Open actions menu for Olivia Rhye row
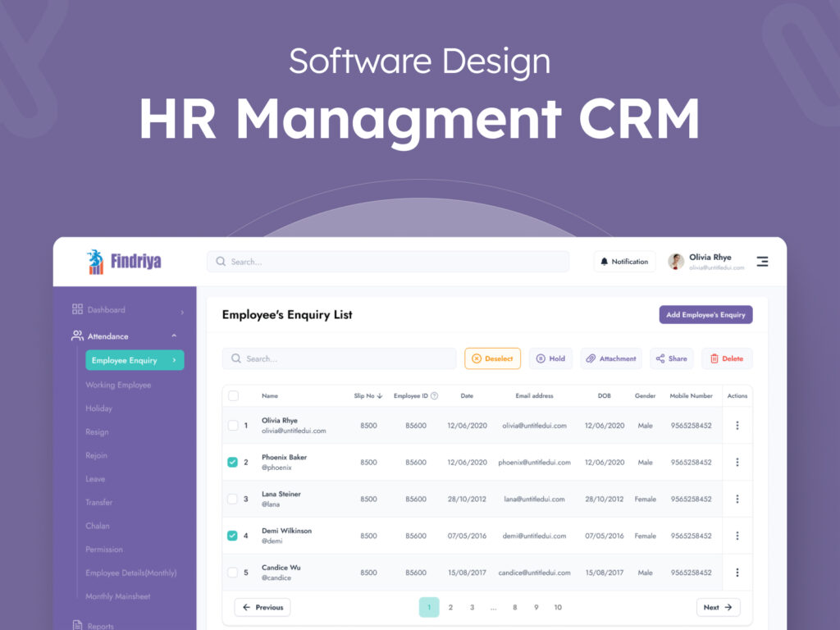The height and width of the screenshot is (630, 840). tap(737, 426)
